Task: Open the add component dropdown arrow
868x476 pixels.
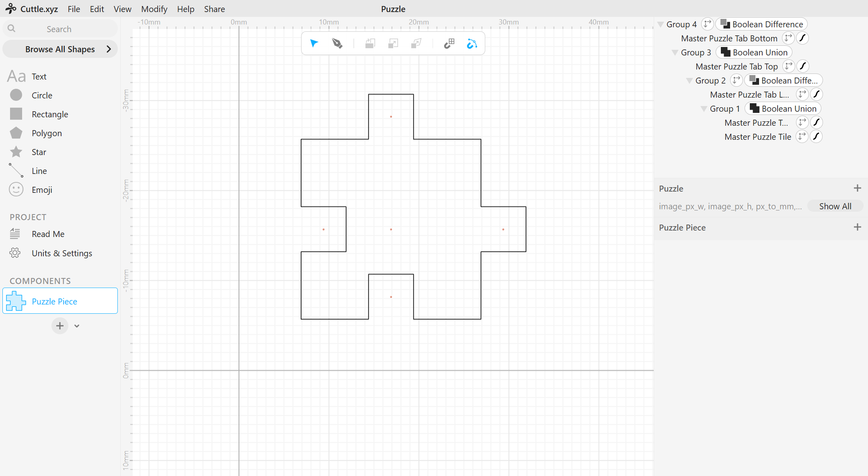Action: [x=77, y=326]
